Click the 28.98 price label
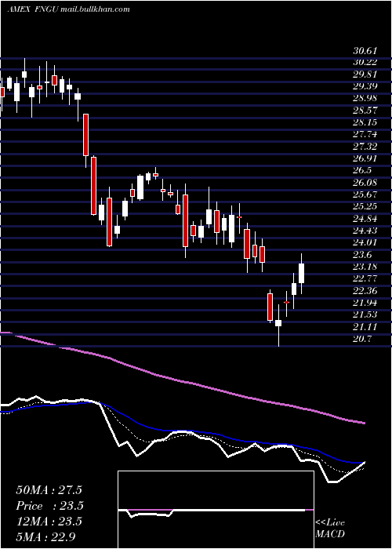This screenshot has width=392, height=549. 365,99
